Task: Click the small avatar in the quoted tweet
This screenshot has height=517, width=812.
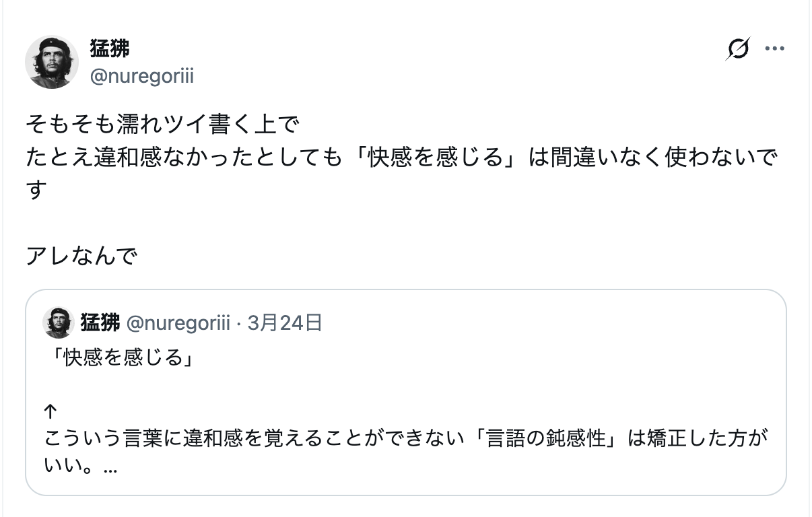Action: click(x=59, y=323)
